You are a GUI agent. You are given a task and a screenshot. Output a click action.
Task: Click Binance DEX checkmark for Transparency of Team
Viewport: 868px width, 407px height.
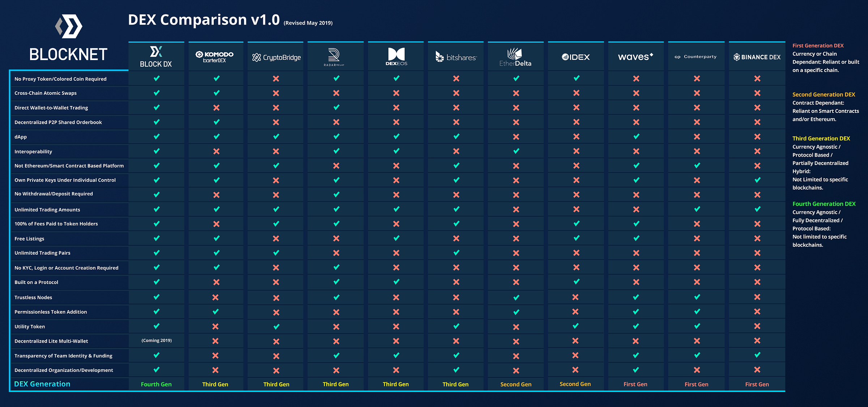point(757,355)
